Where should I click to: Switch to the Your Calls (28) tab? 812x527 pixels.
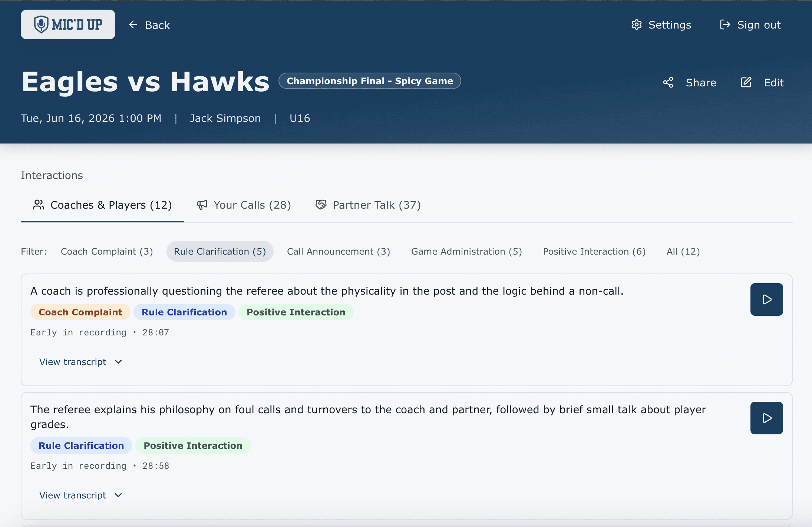click(244, 205)
